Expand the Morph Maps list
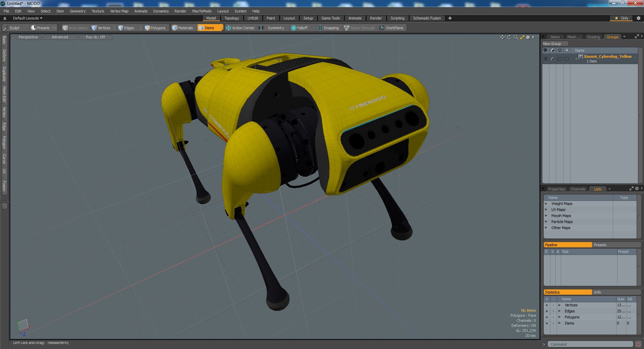Viewport: 644px width, 349px height. pyautogui.click(x=546, y=216)
